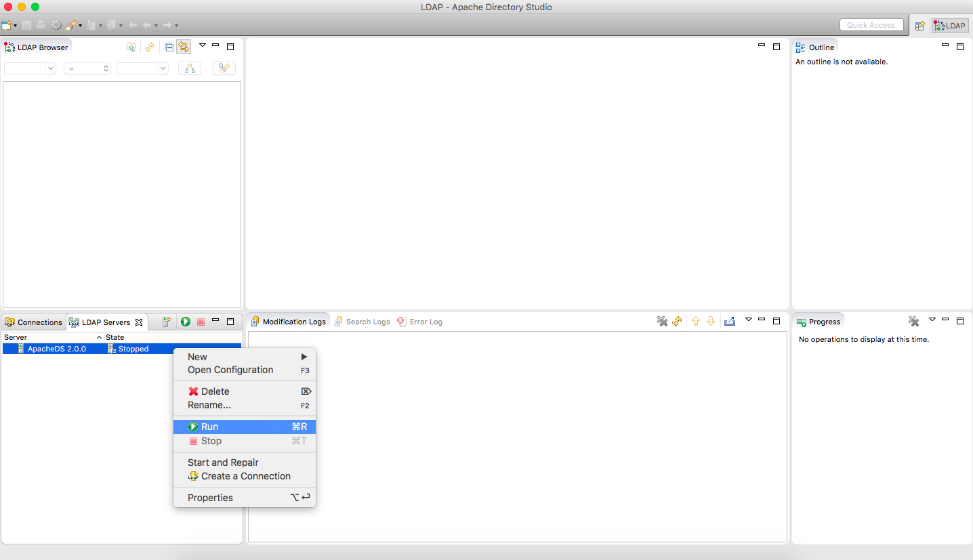The image size is (973, 560).
Task: Choose Run from the context menu
Action: pos(245,427)
